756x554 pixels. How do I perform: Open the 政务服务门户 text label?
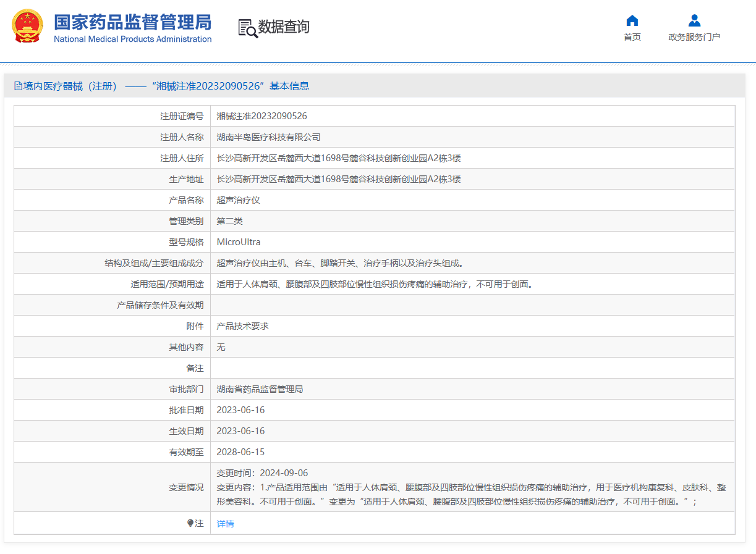694,37
